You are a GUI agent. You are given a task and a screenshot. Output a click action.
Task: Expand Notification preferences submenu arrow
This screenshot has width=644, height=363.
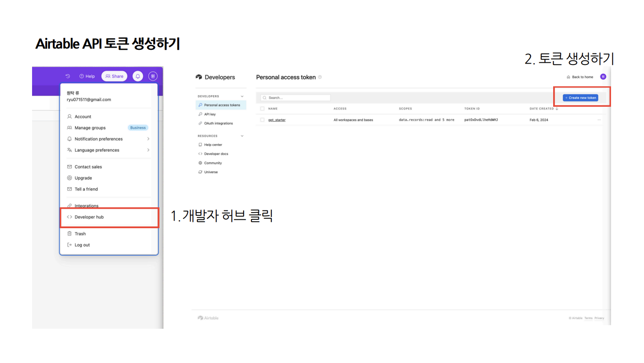coord(148,139)
